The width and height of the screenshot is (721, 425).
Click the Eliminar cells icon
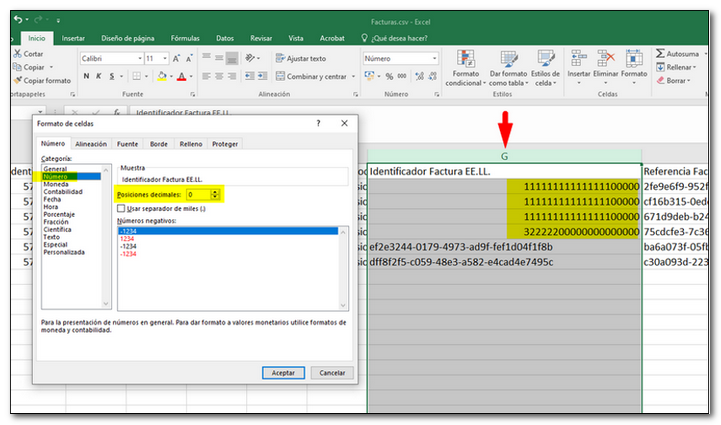click(x=606, y=60)
